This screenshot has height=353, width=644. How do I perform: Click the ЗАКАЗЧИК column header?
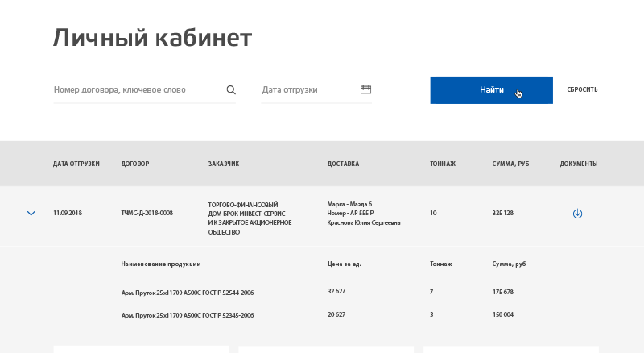224,164
